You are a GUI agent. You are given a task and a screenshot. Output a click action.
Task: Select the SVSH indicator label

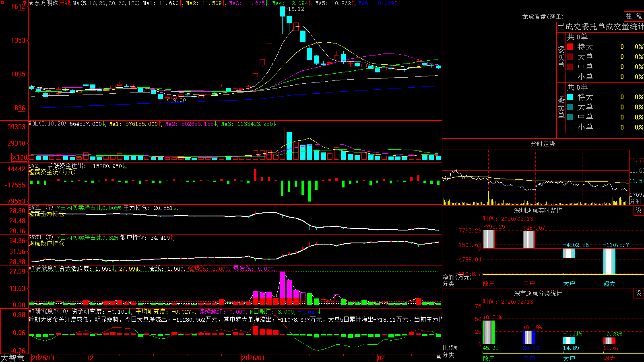(35, 238)
